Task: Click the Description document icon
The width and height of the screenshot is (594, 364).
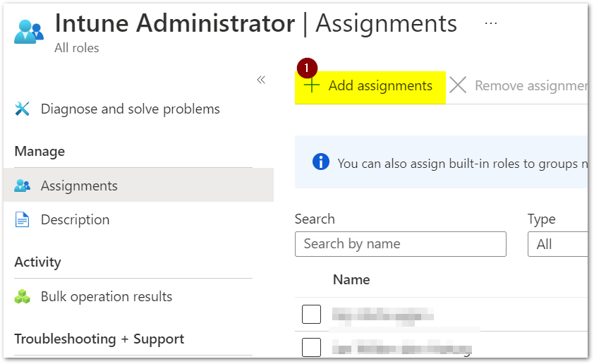Action: coord(22,219)
